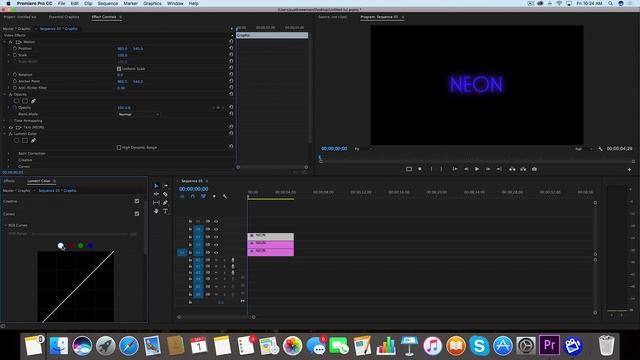640x360 pixels.
Task: Toggle Creative section checkbox in Lumetri panel
Action: [x=137, y=201]
